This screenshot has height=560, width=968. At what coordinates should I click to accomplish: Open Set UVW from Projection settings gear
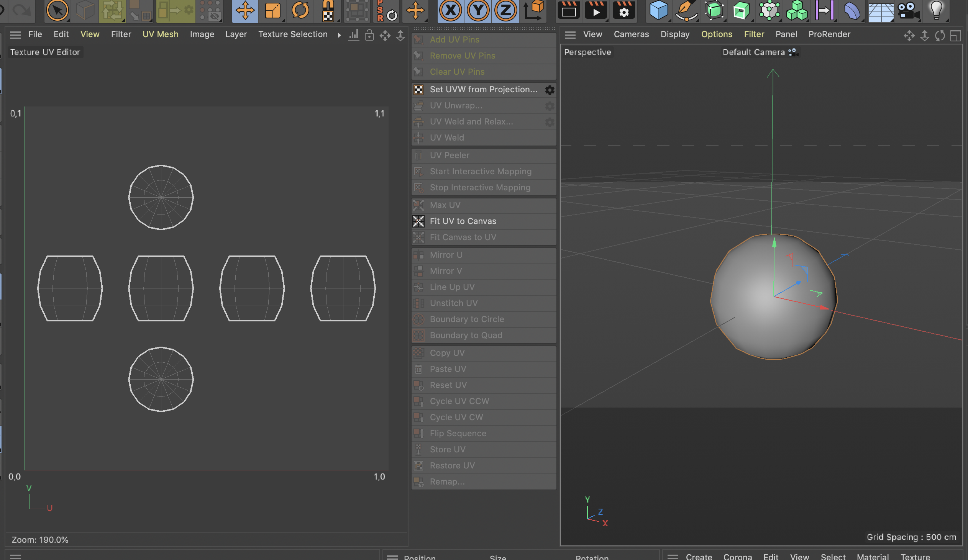tap(549, 90)
